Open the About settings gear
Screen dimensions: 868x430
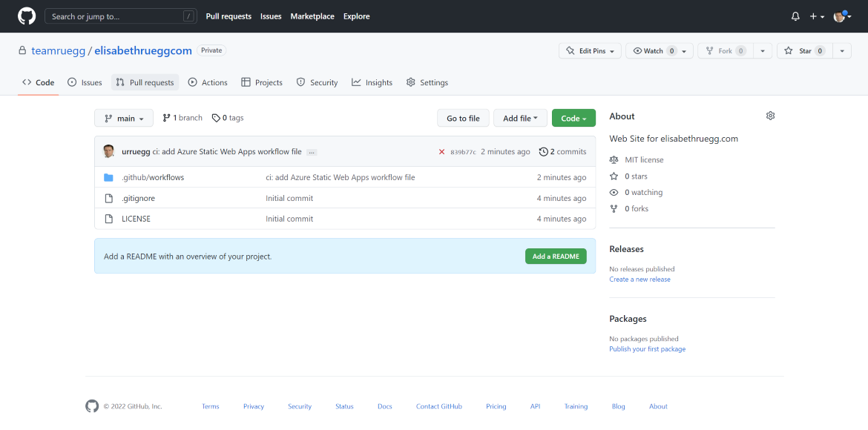pyautogui.click(x=771, y=116)
